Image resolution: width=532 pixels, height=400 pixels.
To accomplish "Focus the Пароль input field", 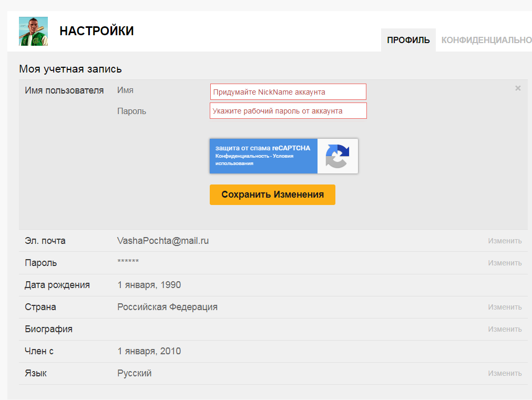I will coord(288,110).
